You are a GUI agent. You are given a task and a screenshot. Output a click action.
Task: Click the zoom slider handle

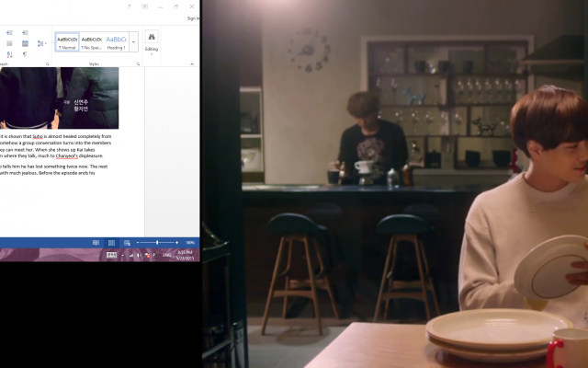point(157,243)
